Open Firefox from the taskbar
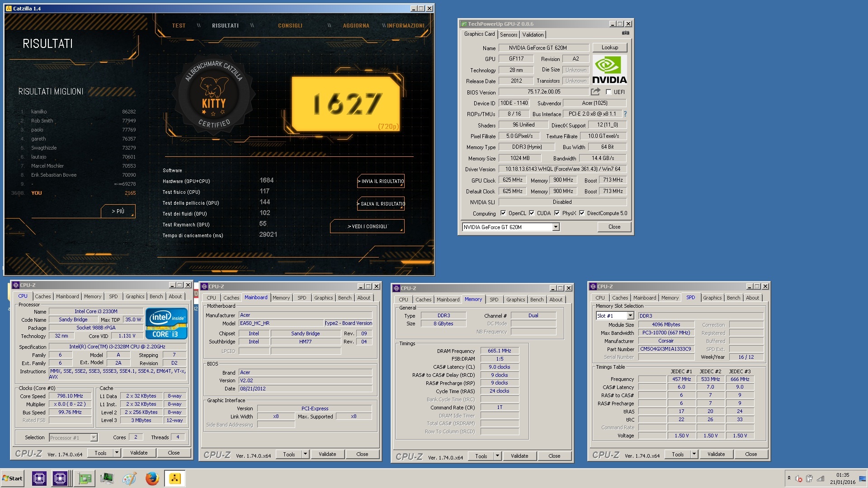The width and height of the screenshot is (868, 488). pos(152,479)
